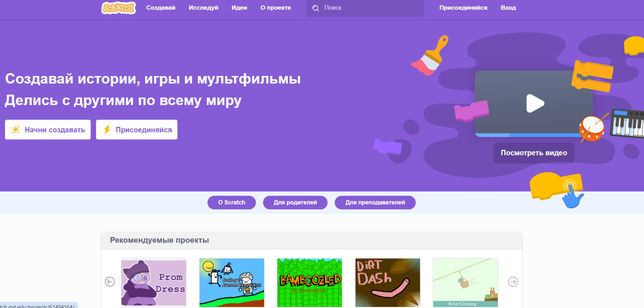The image size is (644, 308).
Task: Open the Blockboy Awesome Treasure Hunt thumbnail
Action: [232, 283]
